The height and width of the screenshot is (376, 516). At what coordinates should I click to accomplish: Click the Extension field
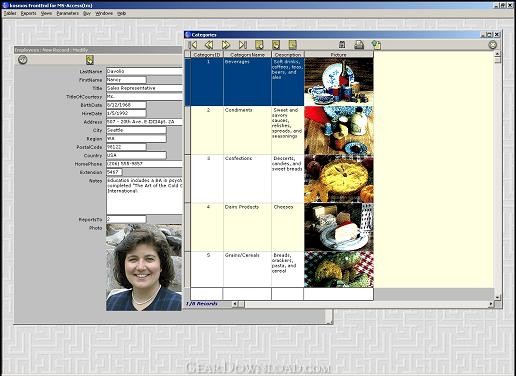pyautogui.click(x=114, y=172)
